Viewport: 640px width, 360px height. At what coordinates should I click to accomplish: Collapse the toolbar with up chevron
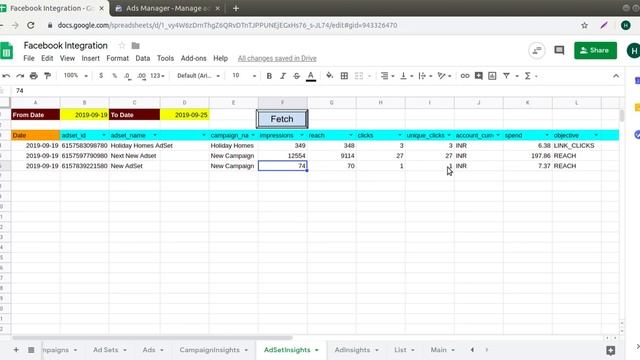click(x=616, y=76)
